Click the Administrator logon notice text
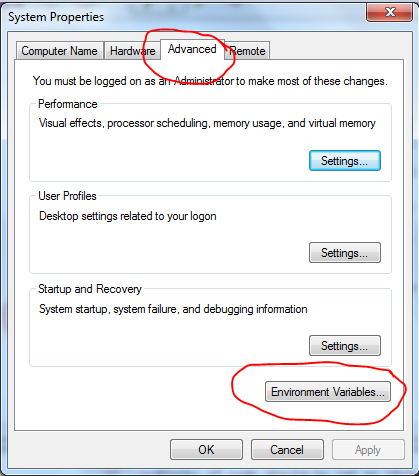Viewport: 419px width, 476px height. (x=210, y=81)
